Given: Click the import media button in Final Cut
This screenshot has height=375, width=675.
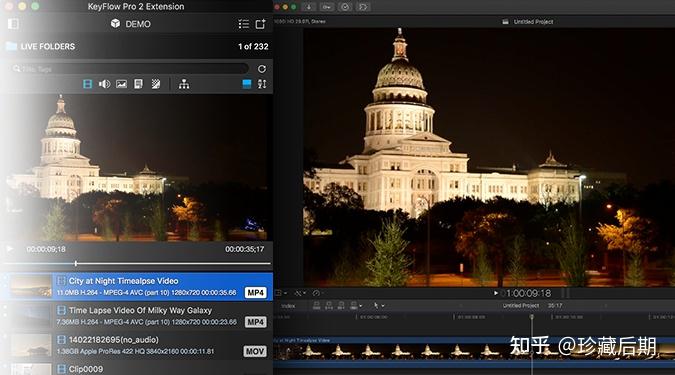Looking at the screenshot, I should [x=309, y=7].
